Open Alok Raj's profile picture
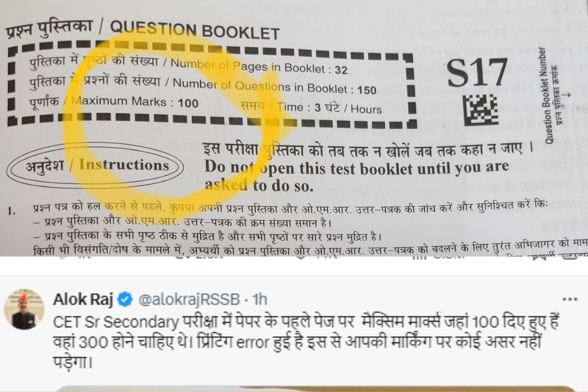This screenshot has height=392, width=588. point(24,309)
